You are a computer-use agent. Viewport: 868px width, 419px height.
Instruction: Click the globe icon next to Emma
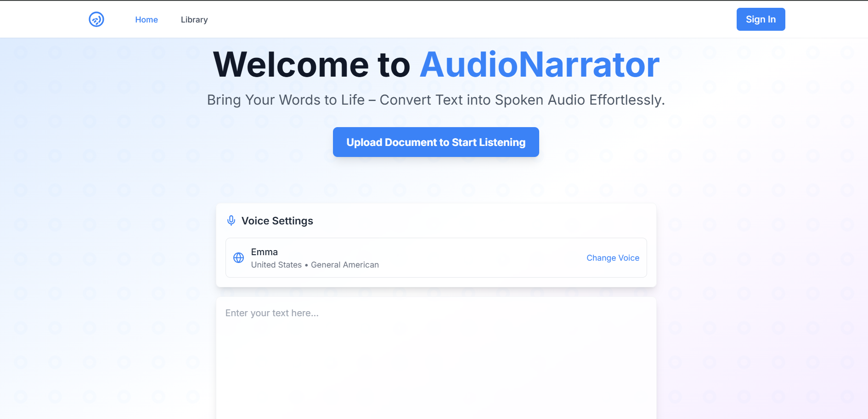[x=238, y=257]
